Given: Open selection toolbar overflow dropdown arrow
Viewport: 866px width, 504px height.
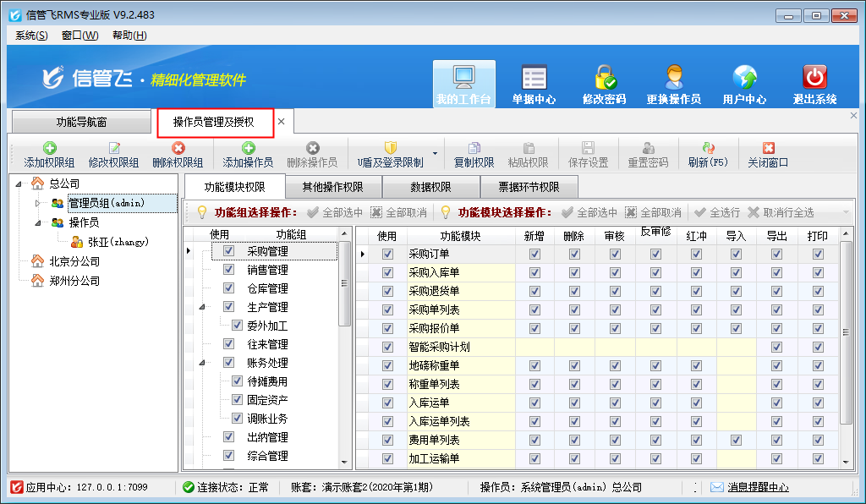Looking at the screenshot, I should [846, 212].
